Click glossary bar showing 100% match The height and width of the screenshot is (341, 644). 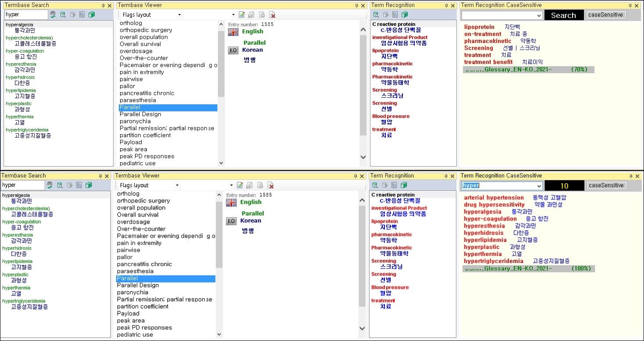coord(529,269)
